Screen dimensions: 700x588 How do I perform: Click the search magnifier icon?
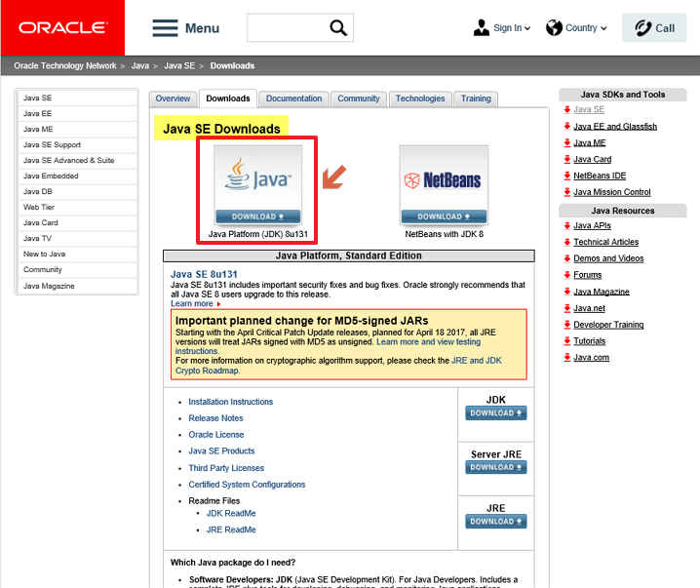(x=338, y=27)
